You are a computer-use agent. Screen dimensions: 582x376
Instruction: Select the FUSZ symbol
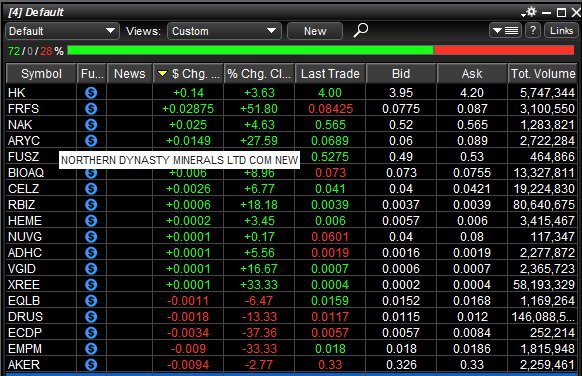(x=23, y=156)
